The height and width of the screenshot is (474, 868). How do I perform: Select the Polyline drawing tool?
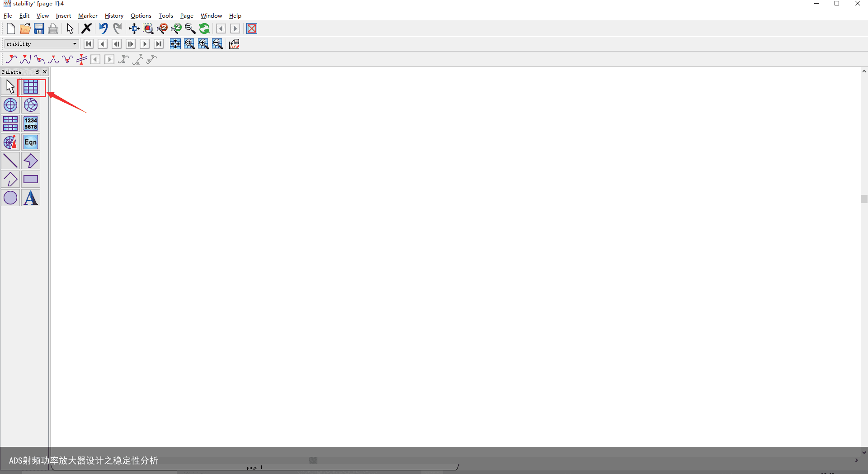coord(10,180)
